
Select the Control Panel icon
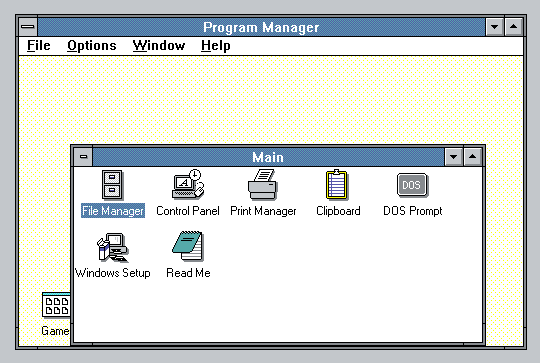tap(188, 184)
